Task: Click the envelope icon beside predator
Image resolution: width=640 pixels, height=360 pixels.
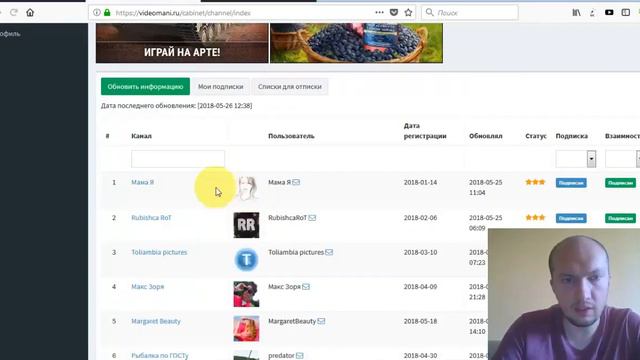Action: [300, 356]
